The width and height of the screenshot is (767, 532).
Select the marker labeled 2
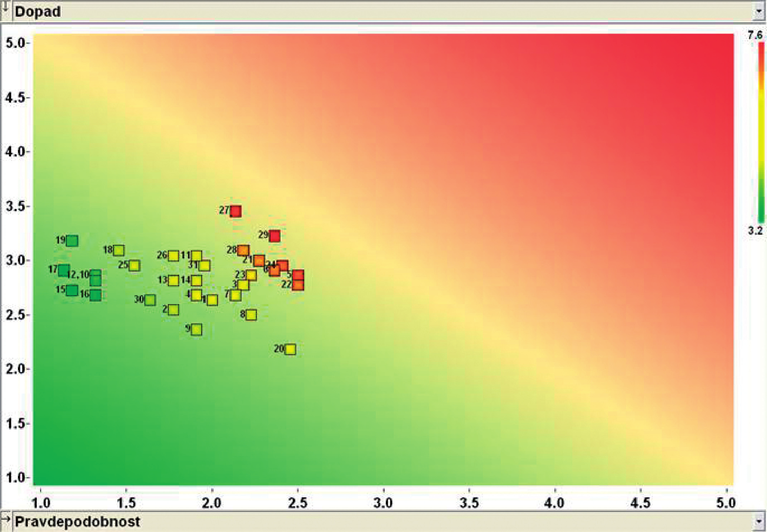pyautogui.click(x=174, y=310)
